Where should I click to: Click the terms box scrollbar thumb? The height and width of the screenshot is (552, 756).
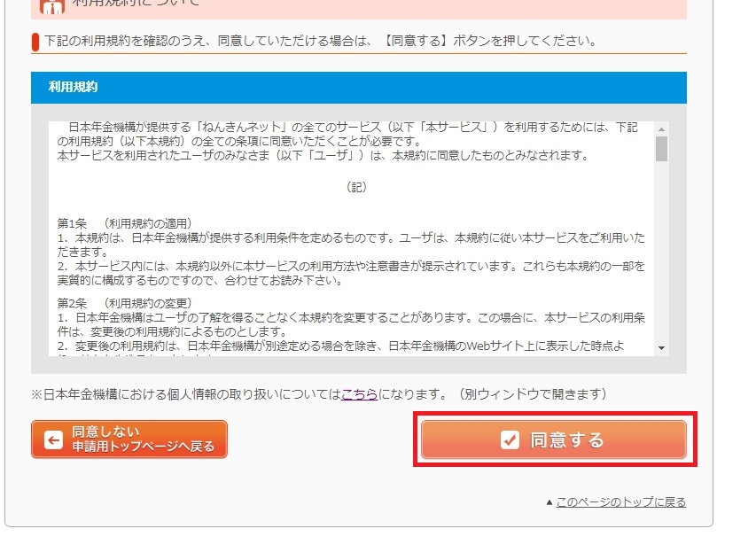click(661, 149)
